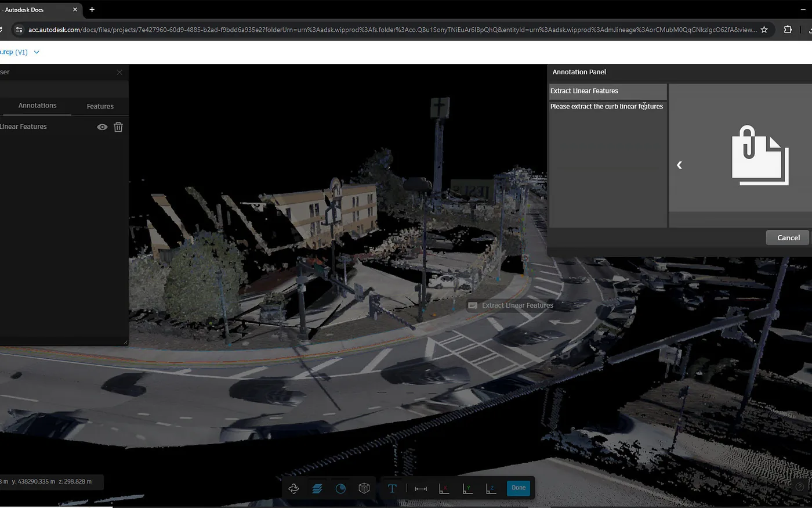Image resolution: width=812 pixels, height=508 pixels.
Task: Cancel the annotation in Annotation Panel
Action: coord(788,237)
